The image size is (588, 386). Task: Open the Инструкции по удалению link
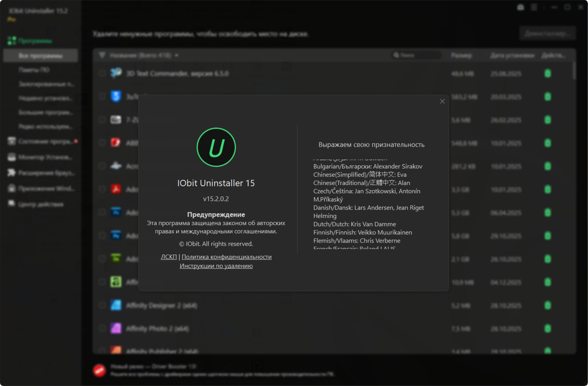216,266
